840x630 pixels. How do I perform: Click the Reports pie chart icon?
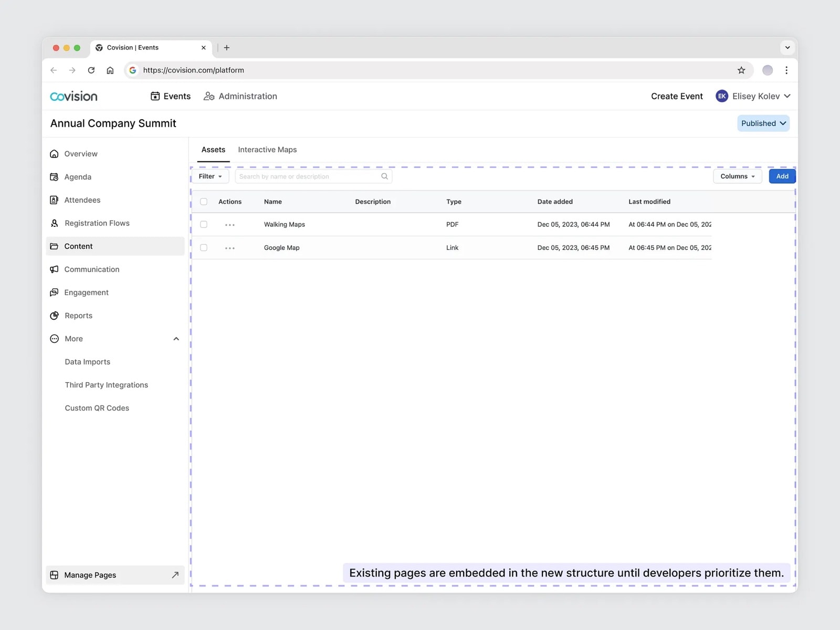point(54,316)
